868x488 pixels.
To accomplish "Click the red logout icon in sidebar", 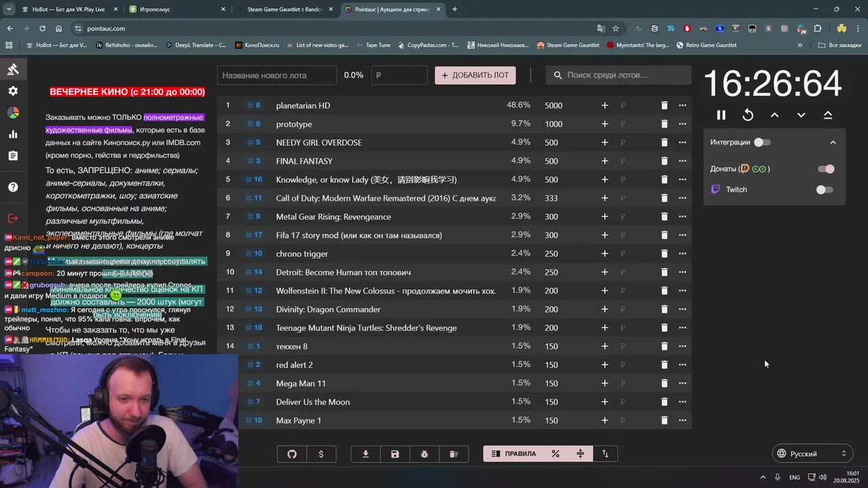I will pos(13,218).
